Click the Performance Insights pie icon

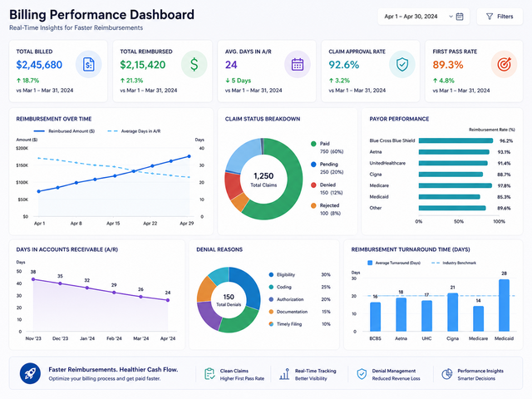point(447,374)
